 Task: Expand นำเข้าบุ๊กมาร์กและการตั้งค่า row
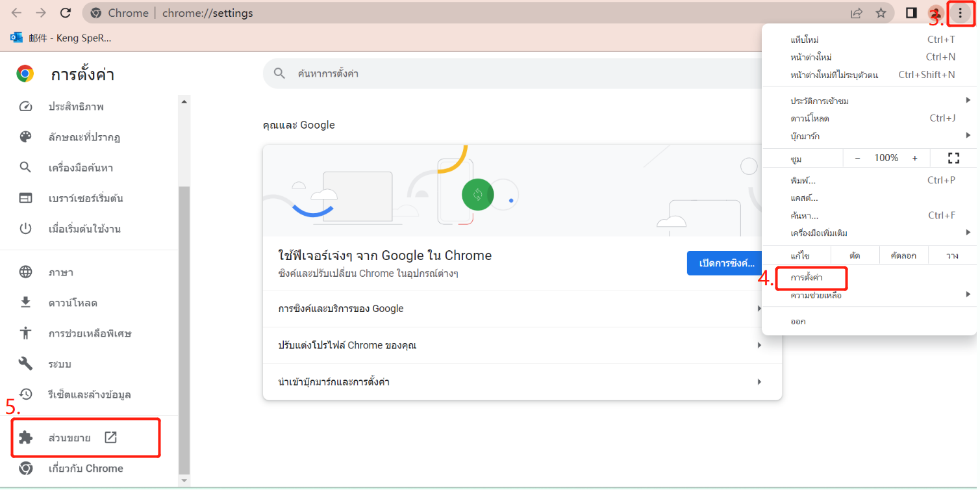click(522, 382)
